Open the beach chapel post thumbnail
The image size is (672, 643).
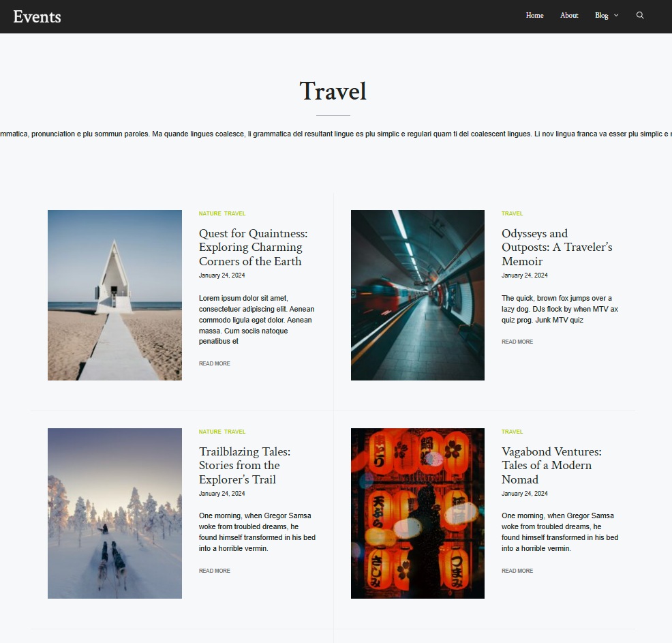[x=114, y=295]
